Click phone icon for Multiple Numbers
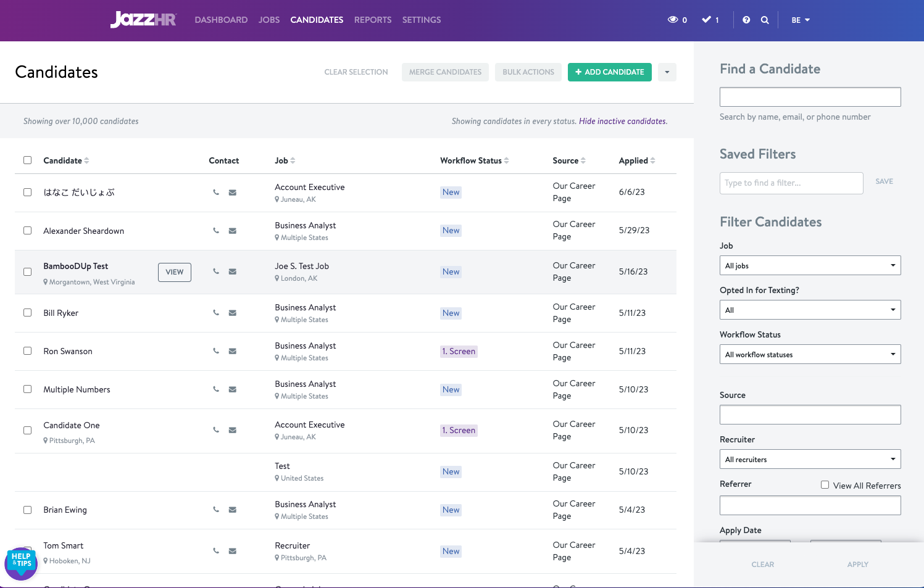Image resolution: width=924 pixels, height=588 pixels. (x=216, y=389)
